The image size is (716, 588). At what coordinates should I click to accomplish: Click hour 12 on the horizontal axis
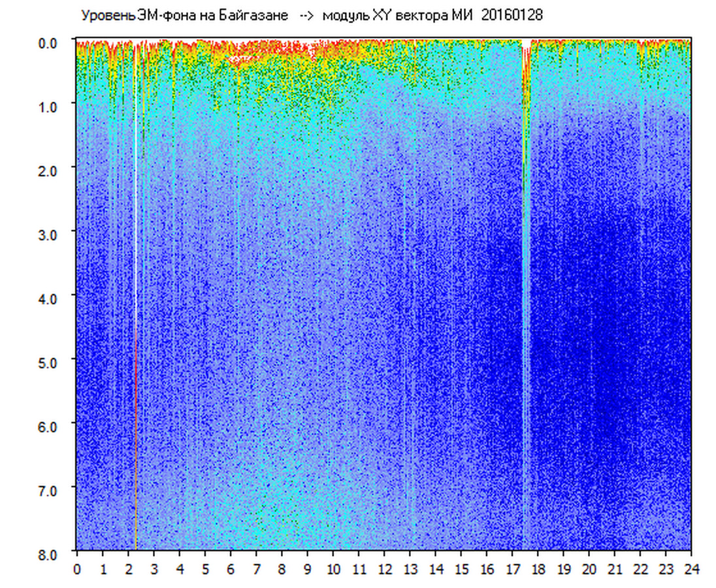pyautogui.click(x=385, y=569)
